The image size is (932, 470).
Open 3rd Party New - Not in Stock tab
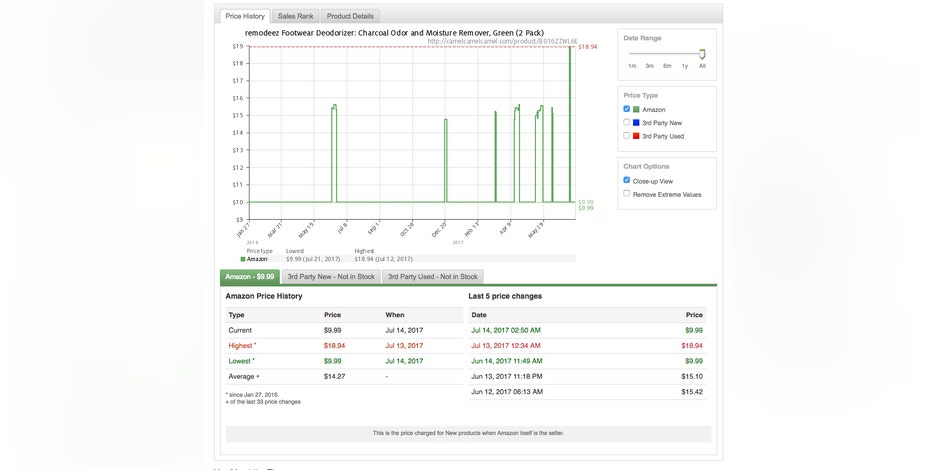pyautogui.click(x=331, y=277)
